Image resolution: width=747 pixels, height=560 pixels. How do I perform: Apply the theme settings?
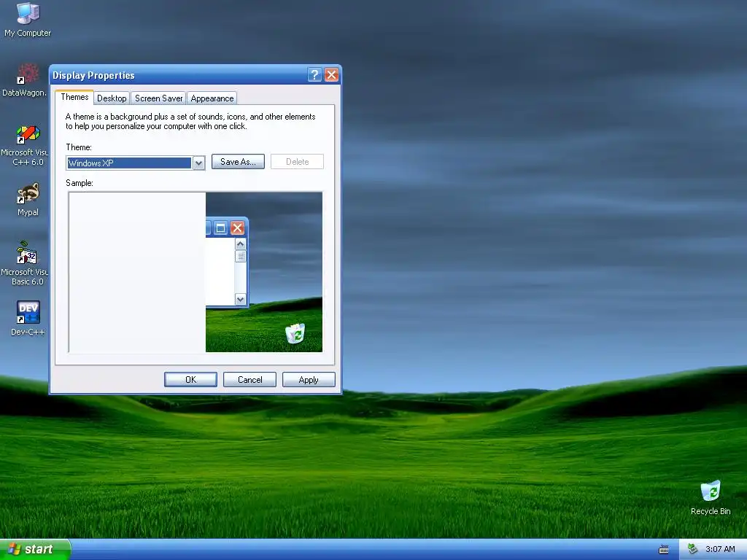(309, 379)
